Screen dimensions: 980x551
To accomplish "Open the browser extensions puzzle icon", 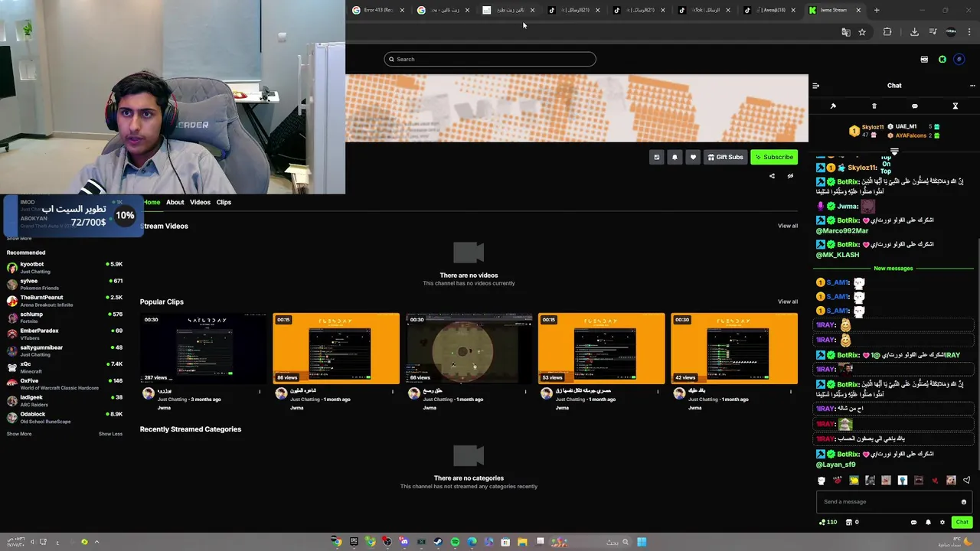I will [887, 32].
